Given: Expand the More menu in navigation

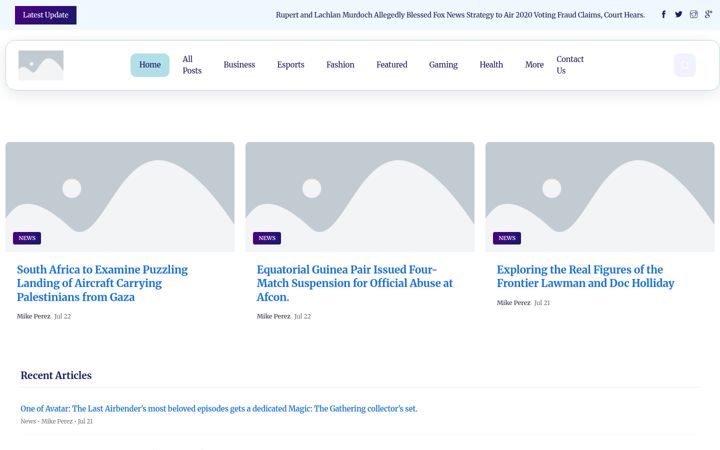Looking at the screenshot, I should (534, 65).
